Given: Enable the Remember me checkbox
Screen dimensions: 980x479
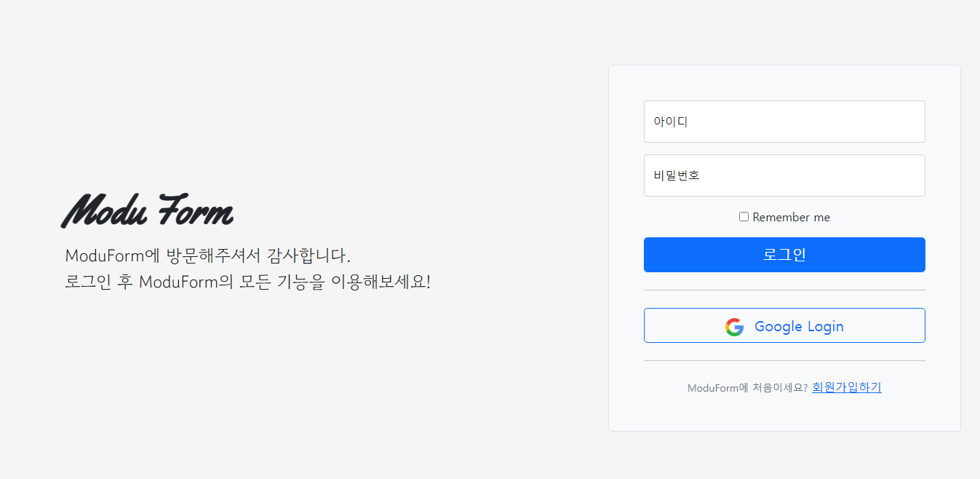Looking at the screenshot, I should pyautogui.click(x=744, y=217).
